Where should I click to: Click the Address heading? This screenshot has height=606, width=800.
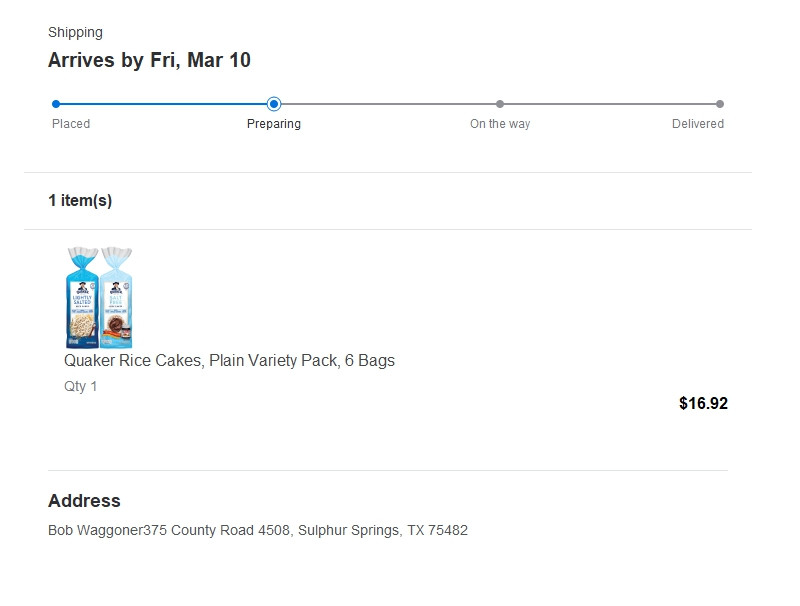[x=84, y=501]
